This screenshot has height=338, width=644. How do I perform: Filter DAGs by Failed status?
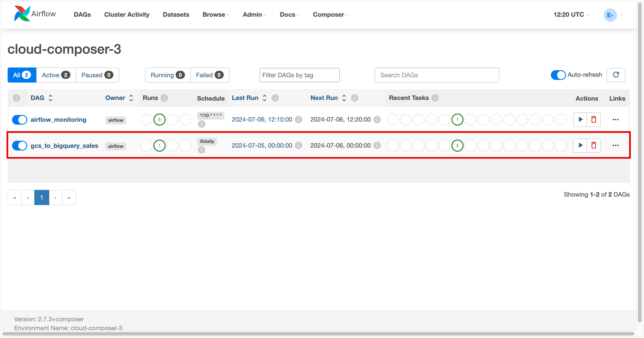(210, 75)
